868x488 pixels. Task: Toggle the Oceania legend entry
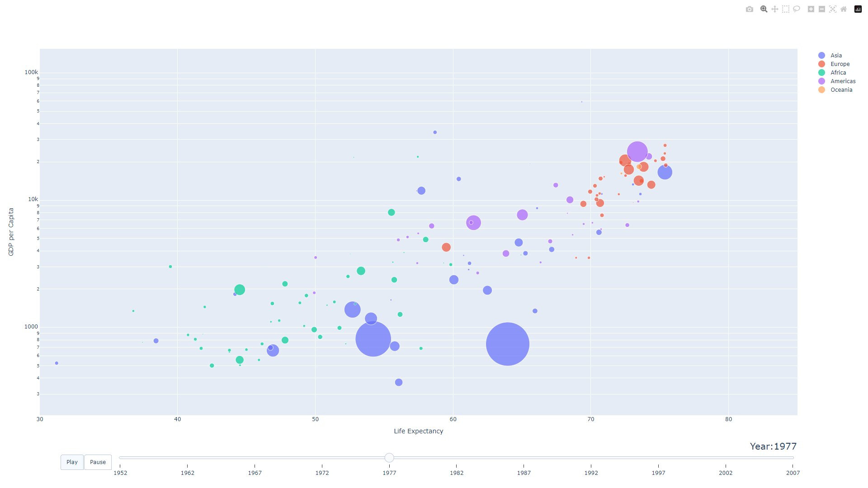click(841, 90)
